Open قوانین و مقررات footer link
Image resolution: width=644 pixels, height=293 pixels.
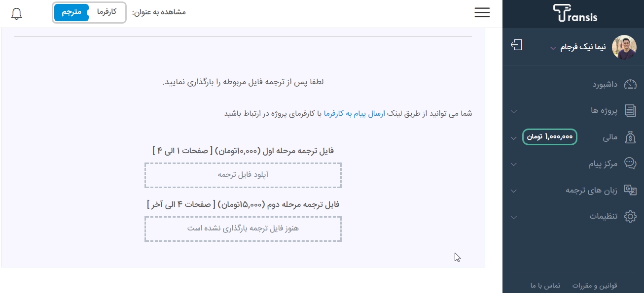pos(595,286)
